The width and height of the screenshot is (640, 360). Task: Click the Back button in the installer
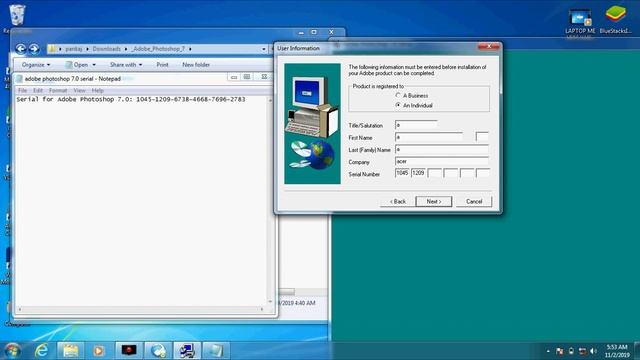[398, 202]
